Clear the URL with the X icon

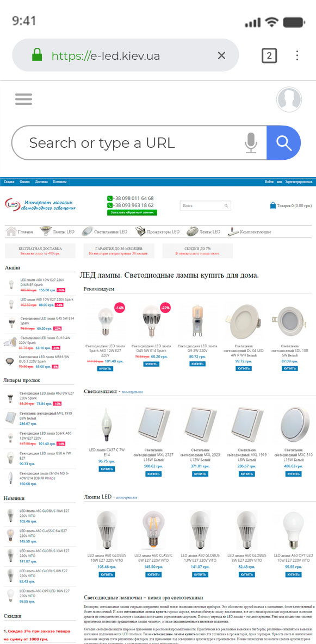221,55
